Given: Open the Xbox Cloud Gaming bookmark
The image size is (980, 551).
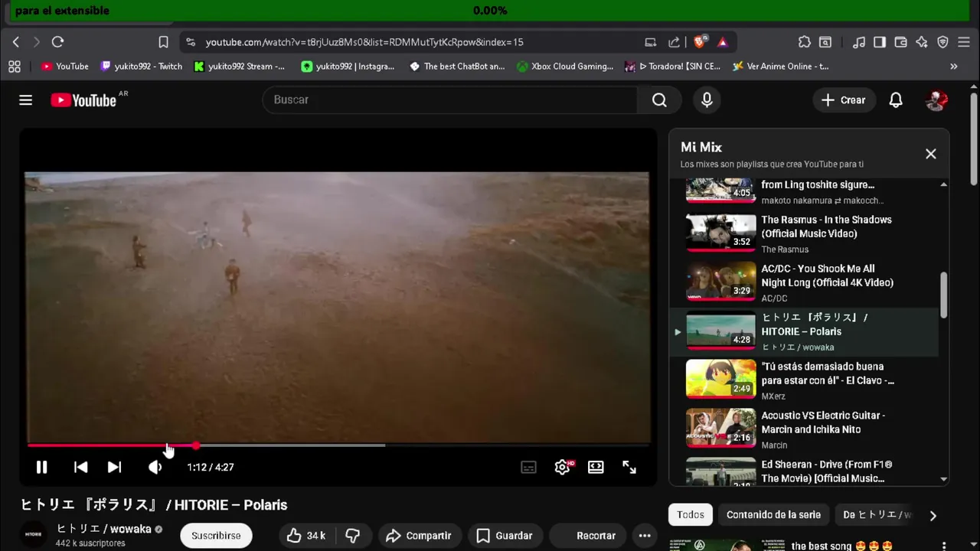Looking at the screenshot, I should point(566,67).
